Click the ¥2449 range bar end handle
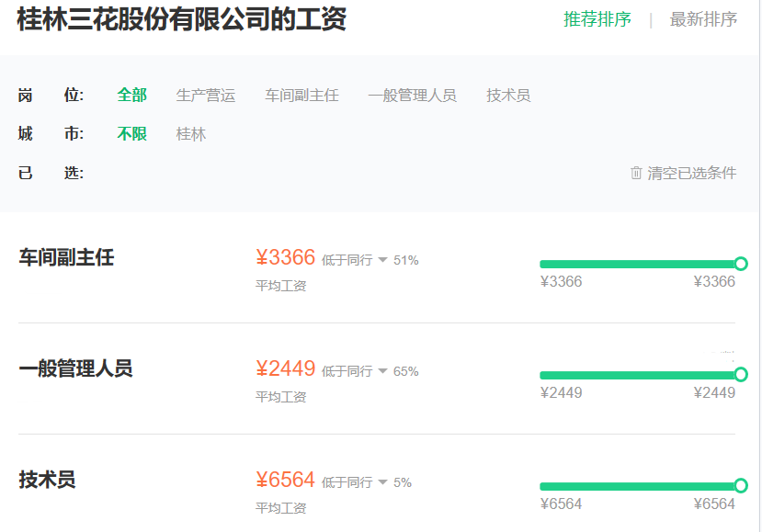Image resolution: width=762 pixels, height=532 pixels. tap(741, 375)
